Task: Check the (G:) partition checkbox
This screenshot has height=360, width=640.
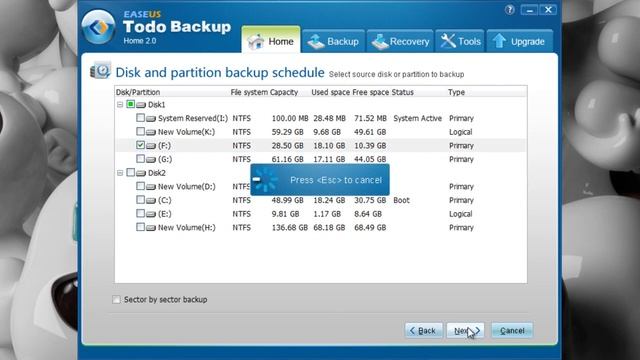Action: 140,159
